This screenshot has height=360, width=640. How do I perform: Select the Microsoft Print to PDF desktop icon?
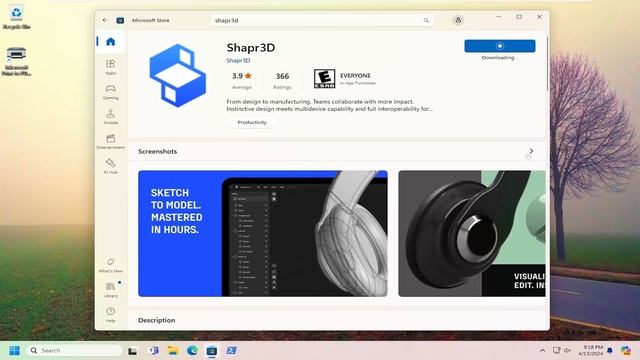[x=16, y=61]
